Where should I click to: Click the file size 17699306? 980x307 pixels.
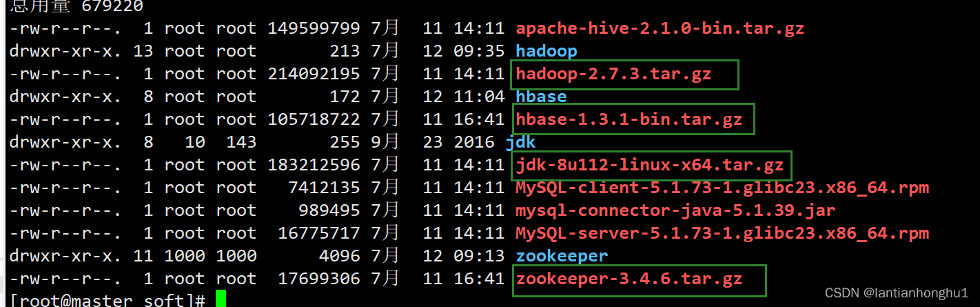(319, 279)
